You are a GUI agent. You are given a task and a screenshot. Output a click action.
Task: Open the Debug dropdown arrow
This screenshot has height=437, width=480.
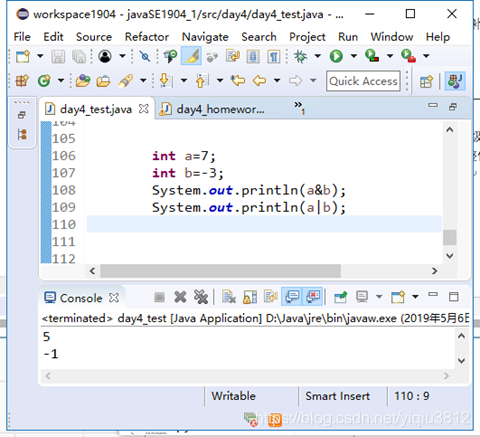[x=318, y=56]
